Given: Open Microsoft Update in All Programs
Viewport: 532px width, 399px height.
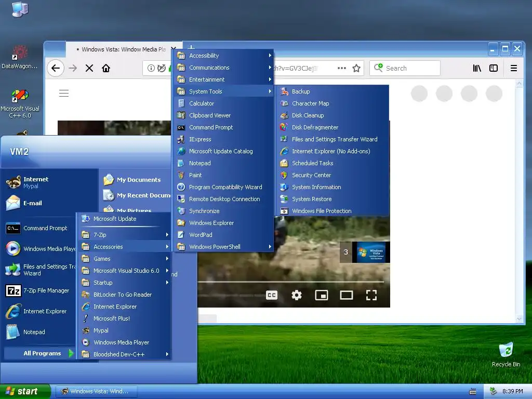Looking at the screenshot, I should tap(124, 219).
